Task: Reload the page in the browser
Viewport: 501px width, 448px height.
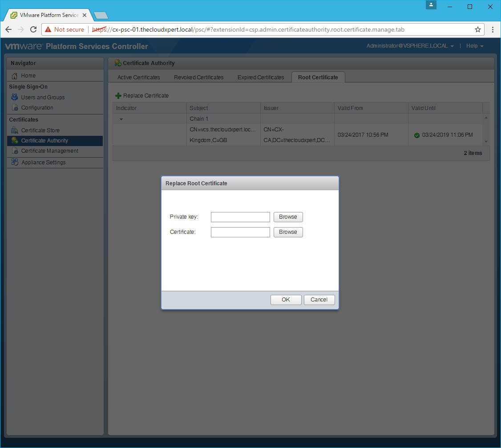Action: click(x=33, y=29)
